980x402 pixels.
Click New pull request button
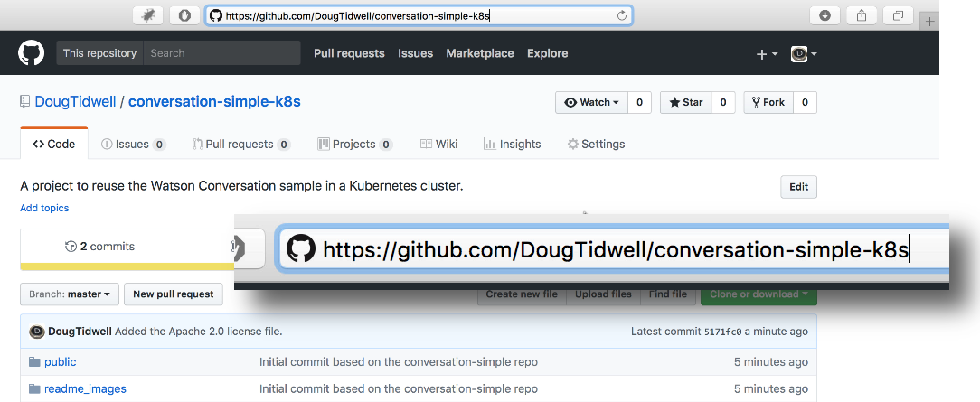pyautogui.click(x=173, y=294)
